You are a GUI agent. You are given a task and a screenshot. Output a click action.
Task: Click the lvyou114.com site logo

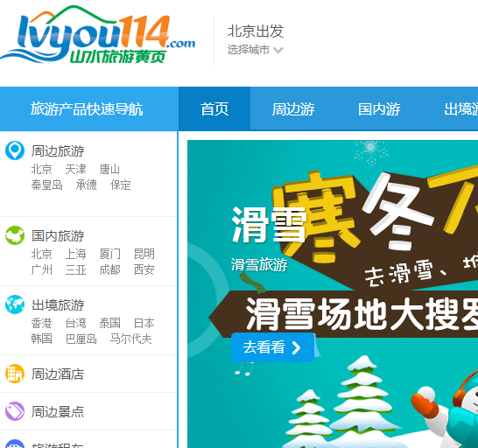(x=97, y=34)
